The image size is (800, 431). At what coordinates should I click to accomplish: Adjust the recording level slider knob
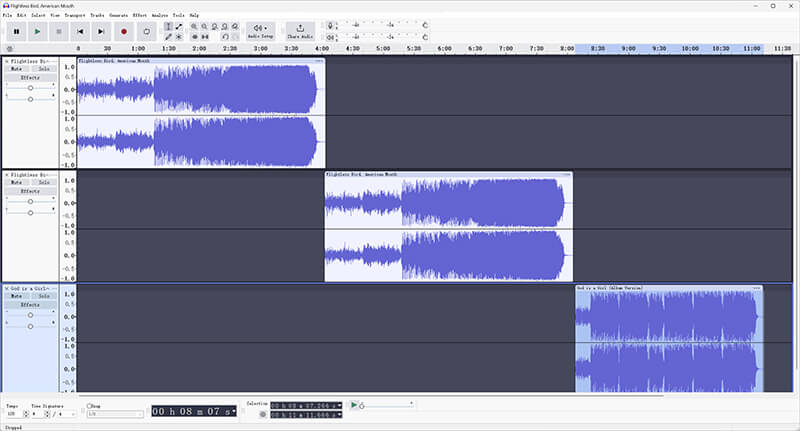(x=425, y=25)
